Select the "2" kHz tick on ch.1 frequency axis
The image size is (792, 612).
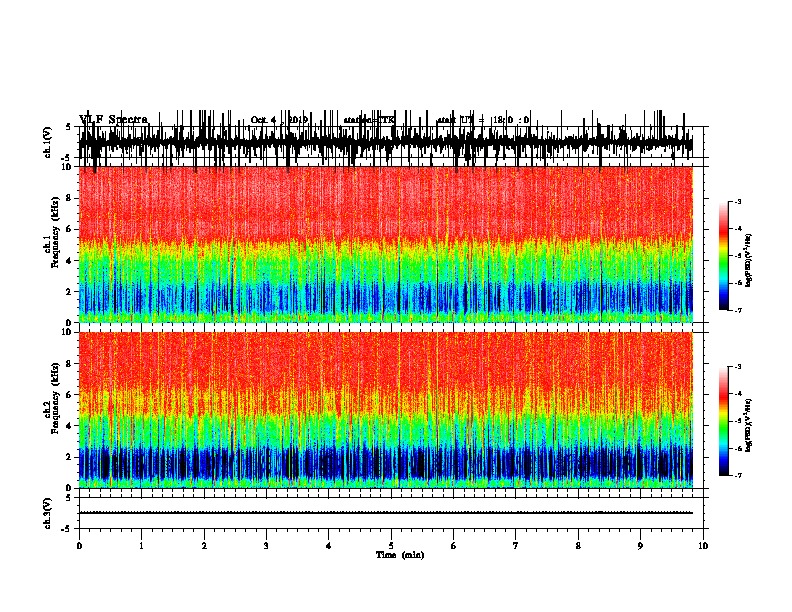tap(69, 292)
